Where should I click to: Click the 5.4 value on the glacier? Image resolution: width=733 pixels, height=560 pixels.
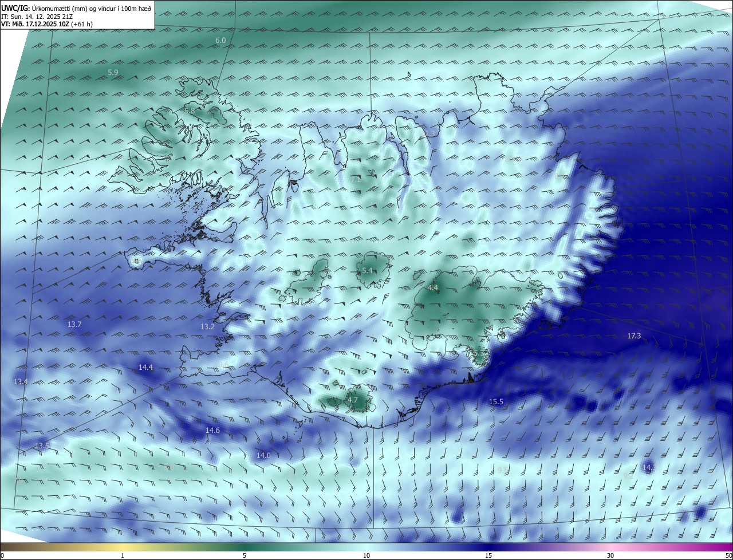(x=368, y=270)
